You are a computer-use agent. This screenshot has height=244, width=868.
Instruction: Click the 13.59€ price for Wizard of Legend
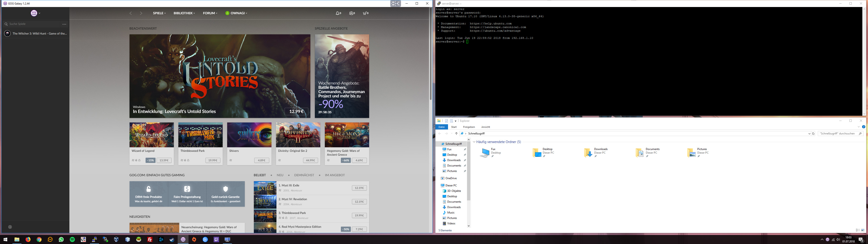(164, 160)
